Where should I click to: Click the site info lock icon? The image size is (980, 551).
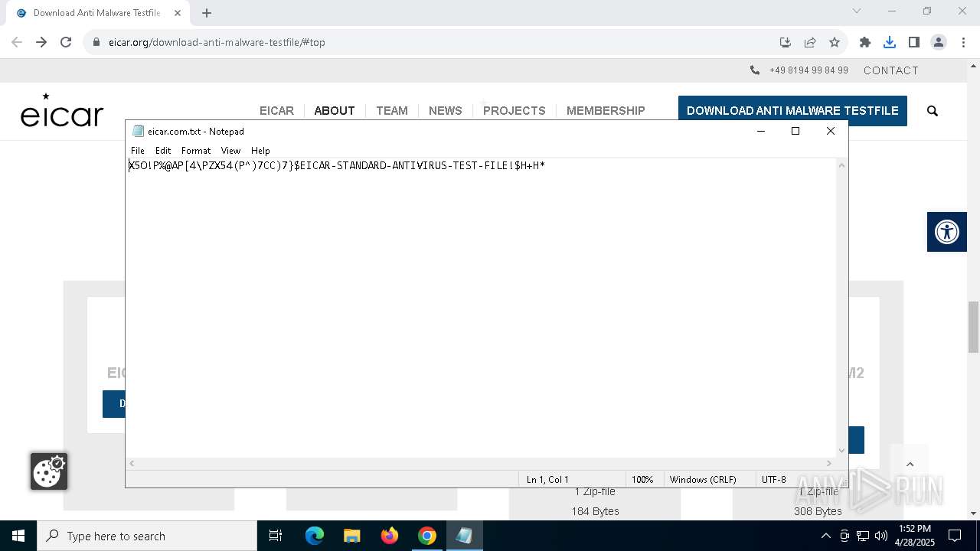(x=96, y=42)
